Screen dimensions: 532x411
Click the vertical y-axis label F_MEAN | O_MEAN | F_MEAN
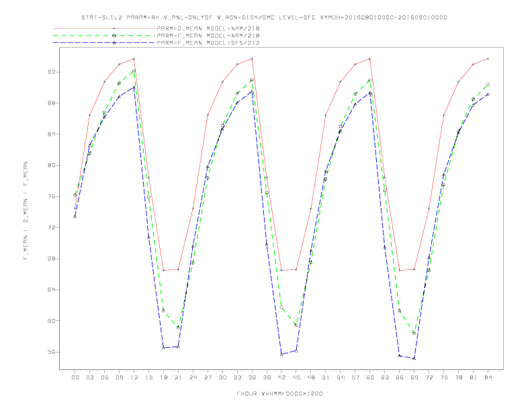26,211
